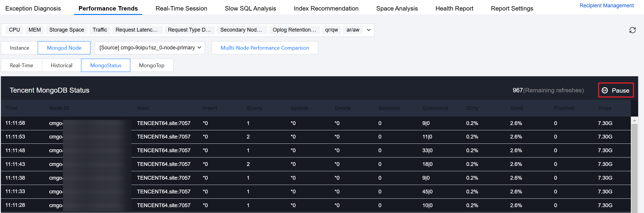Go to Slow SQL Analysis tab
Image resolution: width=644 pixels, height=213 pixels.
click(250, 8)
